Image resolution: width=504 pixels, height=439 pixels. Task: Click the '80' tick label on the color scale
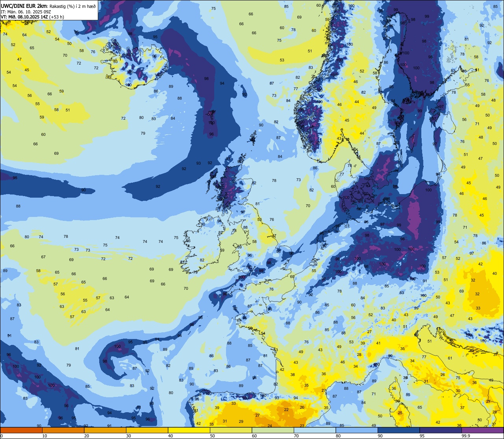(338, 436)
